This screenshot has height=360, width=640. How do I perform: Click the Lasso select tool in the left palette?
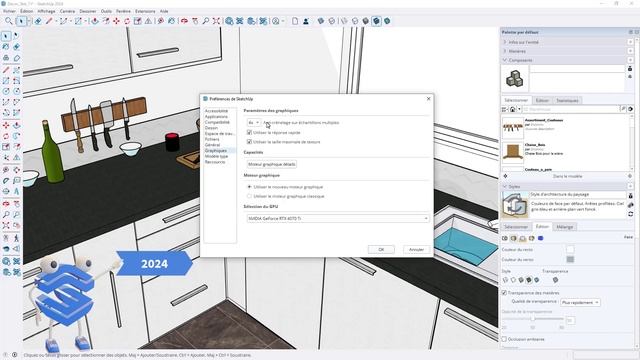click(17, 36)
